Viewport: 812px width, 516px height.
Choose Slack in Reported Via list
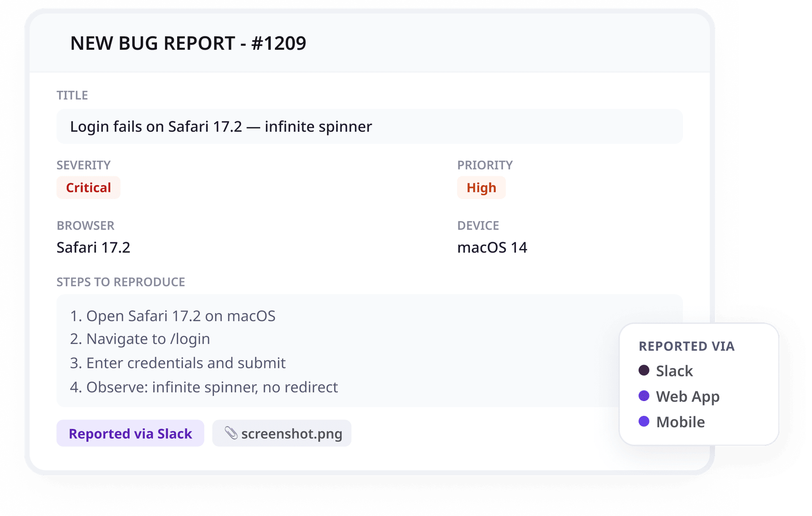[674, 371]
